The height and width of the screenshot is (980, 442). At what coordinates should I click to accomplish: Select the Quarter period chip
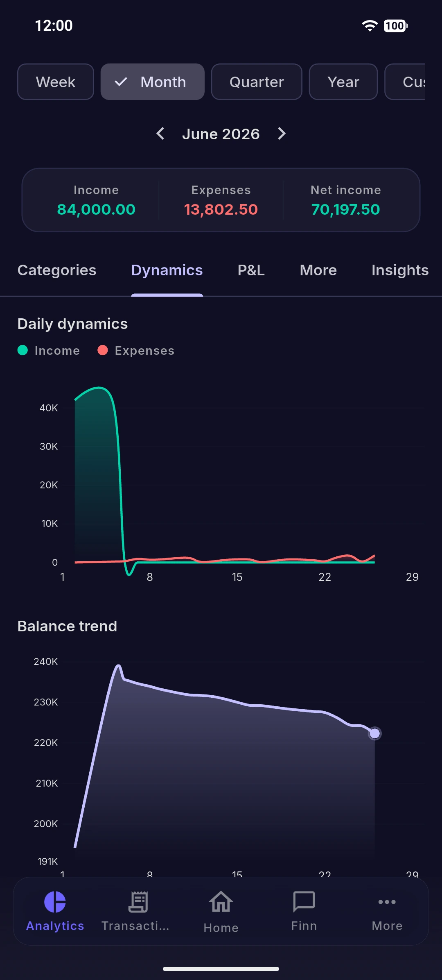point(257,82)
